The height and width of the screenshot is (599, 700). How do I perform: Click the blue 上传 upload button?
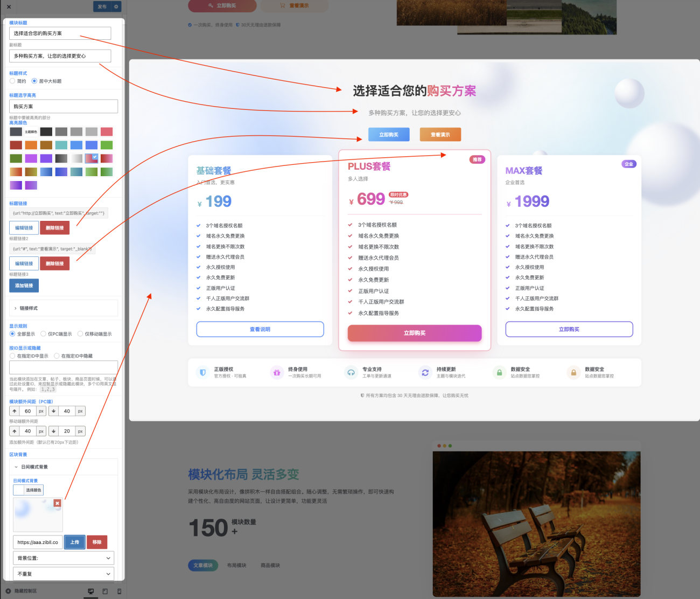74,542
